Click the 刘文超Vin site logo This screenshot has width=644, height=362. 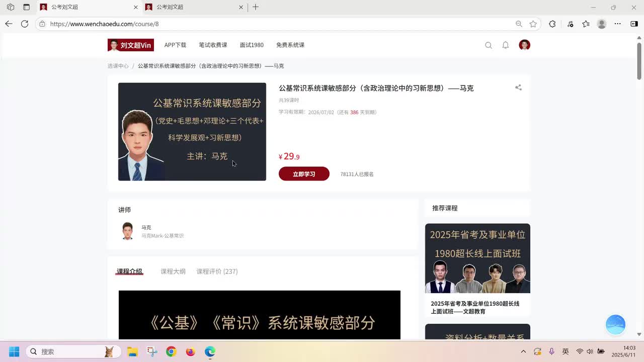tap(131, 45)
